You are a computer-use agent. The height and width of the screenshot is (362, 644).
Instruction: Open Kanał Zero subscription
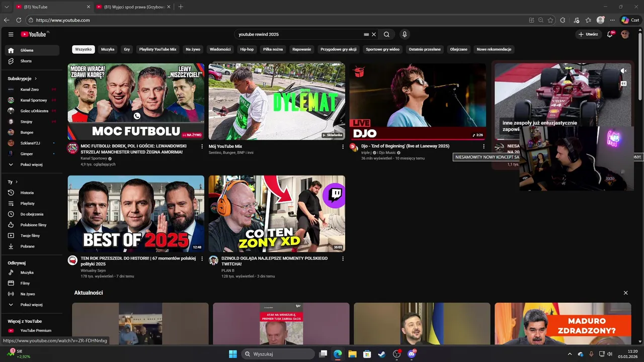32,89
